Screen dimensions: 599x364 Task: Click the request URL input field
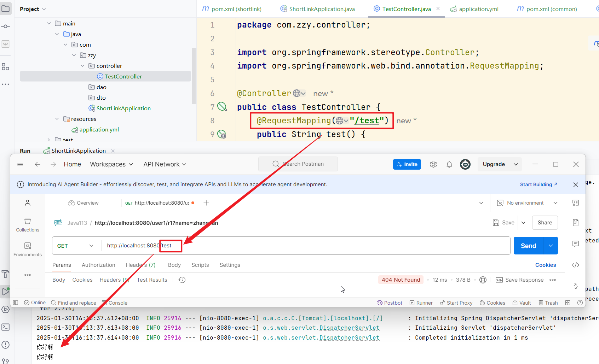pyautogui.click(x=306, y=246)
